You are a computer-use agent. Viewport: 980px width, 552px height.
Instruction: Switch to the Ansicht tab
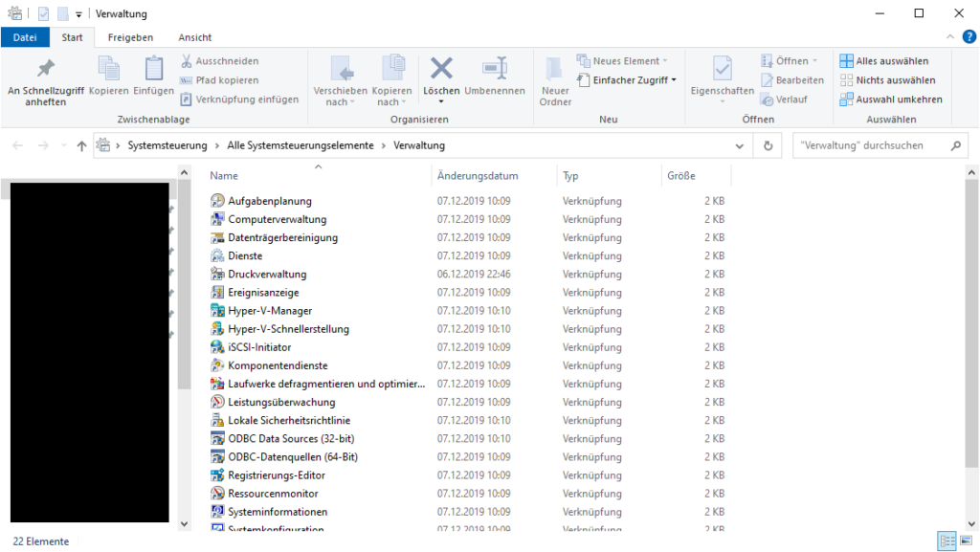(195, 37)
